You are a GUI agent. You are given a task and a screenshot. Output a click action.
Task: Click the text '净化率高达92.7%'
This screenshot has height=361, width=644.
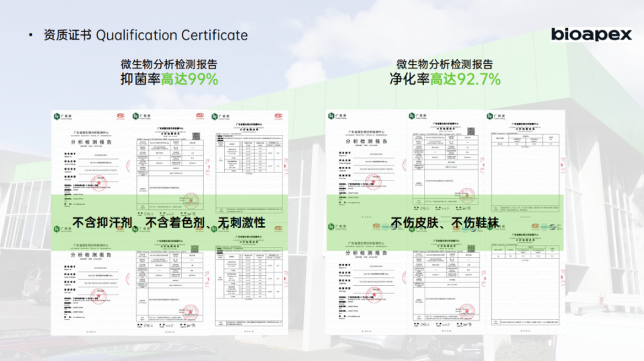[445, 79]
